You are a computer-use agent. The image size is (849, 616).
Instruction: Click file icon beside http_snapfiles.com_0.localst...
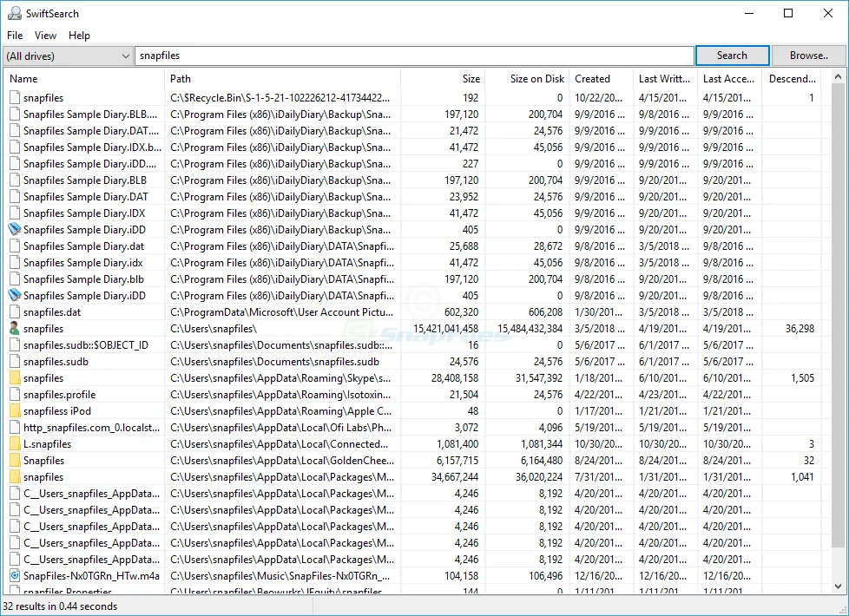pos(15,428)
